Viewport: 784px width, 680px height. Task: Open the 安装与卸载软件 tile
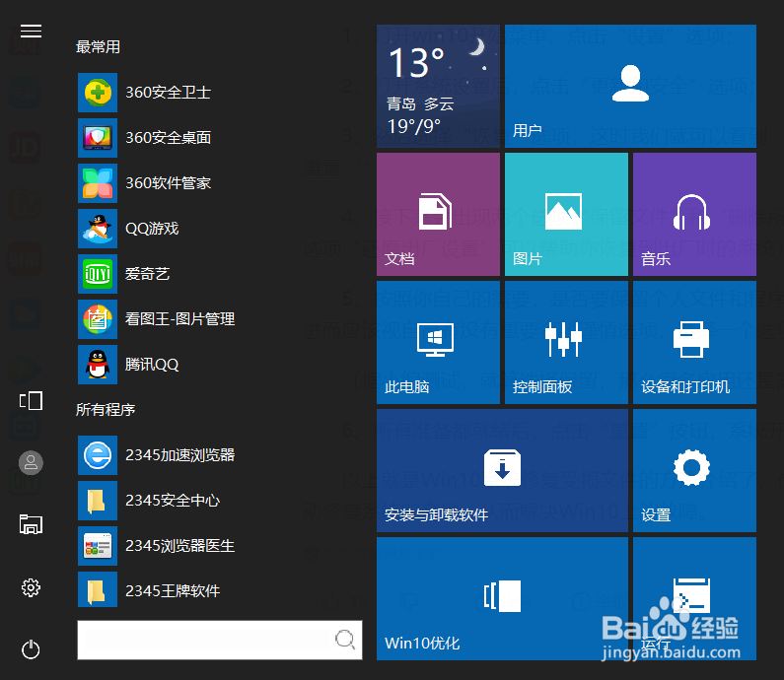click(x=502, y=471)
